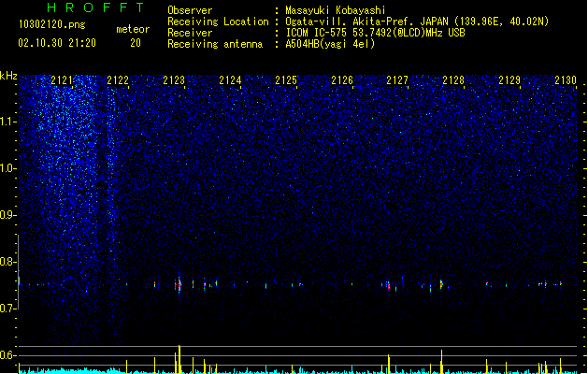Click time marker 2125

pos(286,80)
